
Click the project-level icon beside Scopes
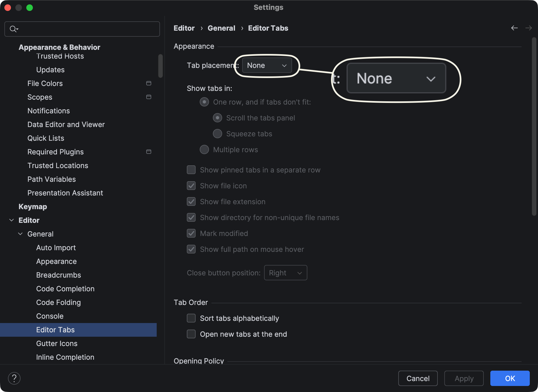tap(149, 97)
